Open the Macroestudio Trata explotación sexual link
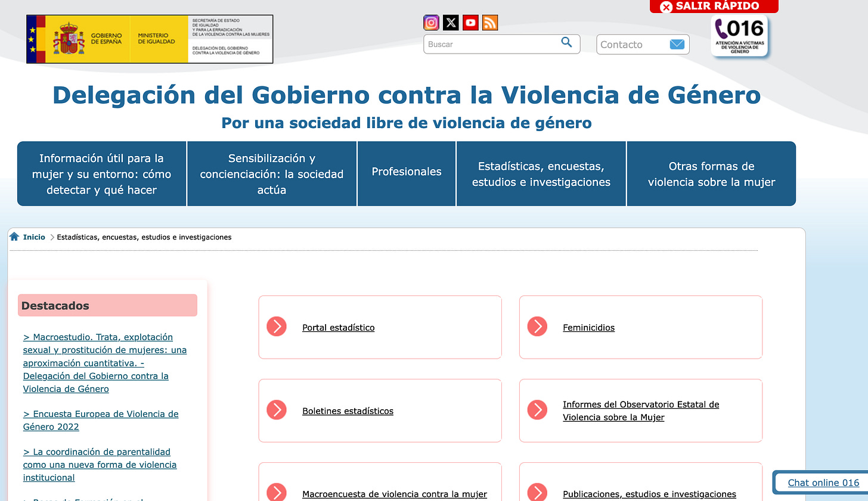The height and width of the screenshot is (501, 868). coord(105,363)
